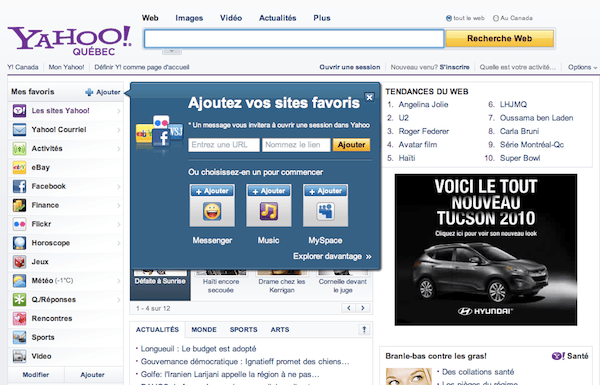
Task: Click the Recherche Web button
Action: (x=499, y=38)
